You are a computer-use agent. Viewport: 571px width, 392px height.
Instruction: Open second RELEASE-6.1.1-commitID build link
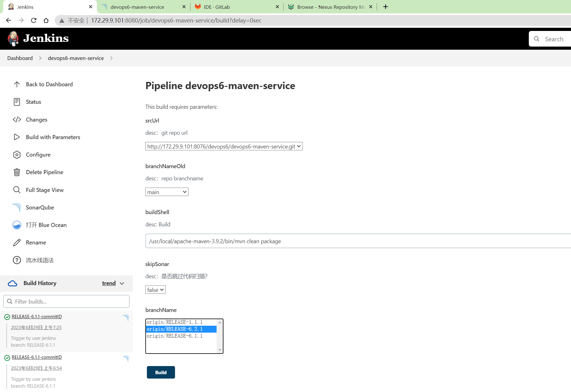coord(37,357)
